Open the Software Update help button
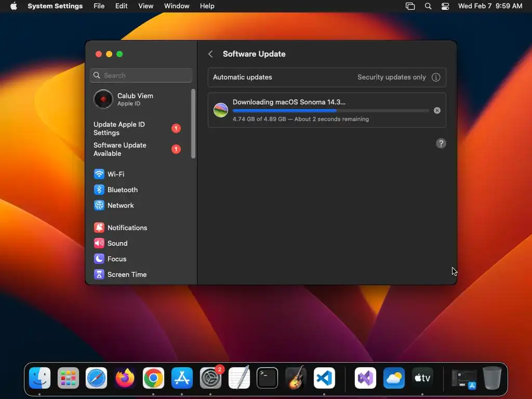The height and width of the screenshot is (399, 532). coord(441,143)
